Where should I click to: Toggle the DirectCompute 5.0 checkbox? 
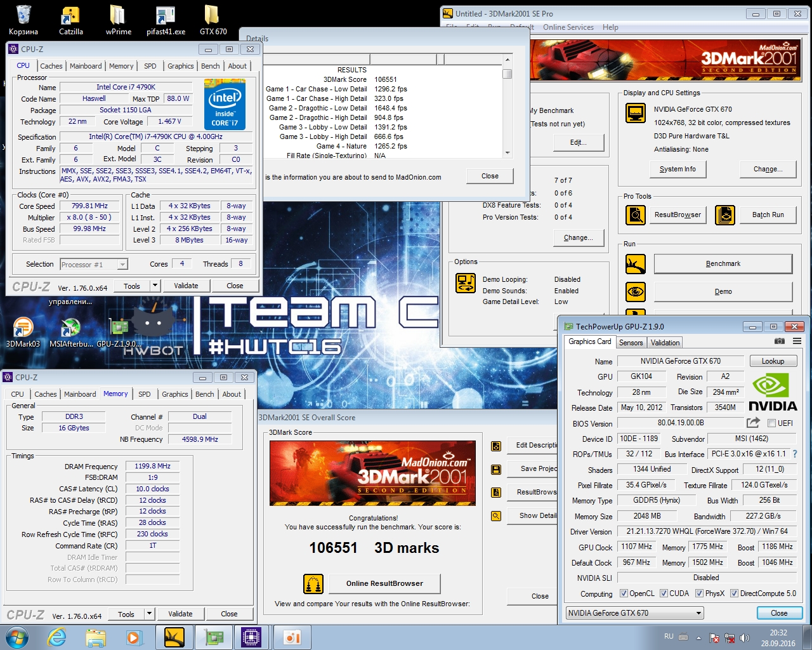(x=734, y=594)
